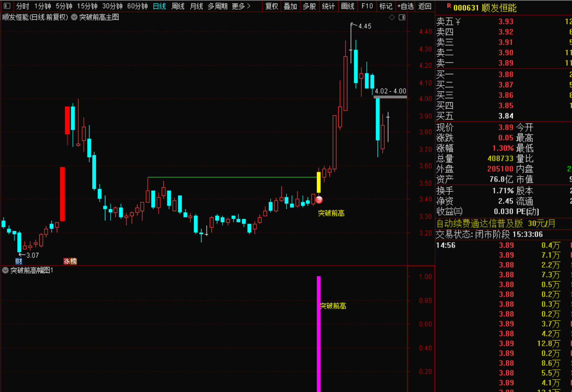Click the 4.45 high price flag marker
This screenshot has height=392, width=572.
(x=364, y=26)
